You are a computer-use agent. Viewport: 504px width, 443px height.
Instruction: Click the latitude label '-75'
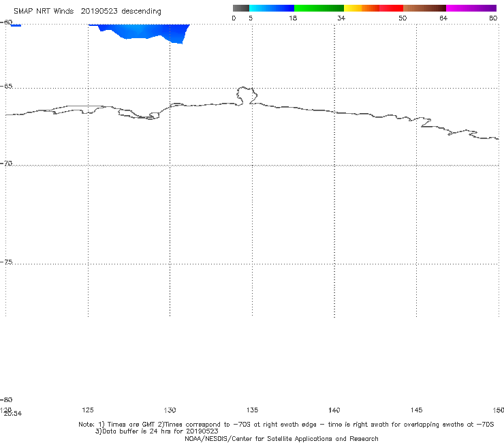[6, 262]
